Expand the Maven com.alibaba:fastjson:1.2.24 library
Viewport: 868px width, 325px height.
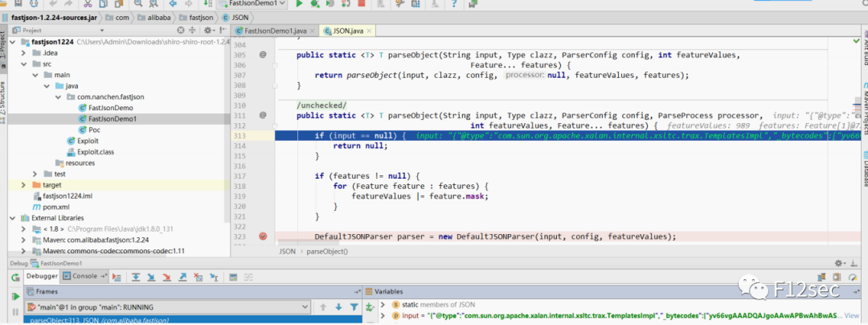[24, 240]
